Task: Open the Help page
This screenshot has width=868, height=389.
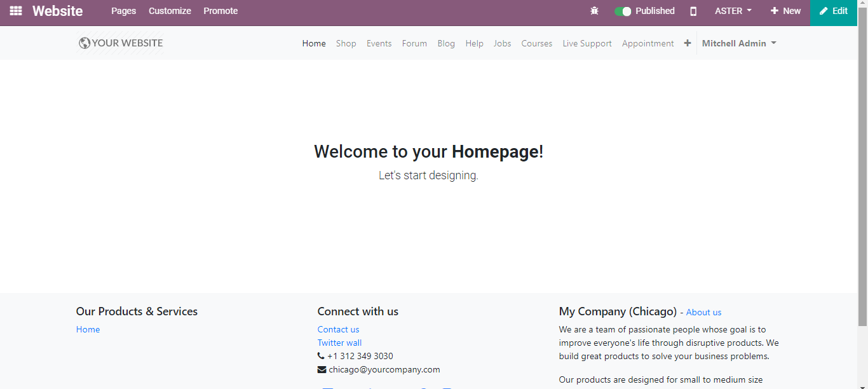Action: pos(474,43)
